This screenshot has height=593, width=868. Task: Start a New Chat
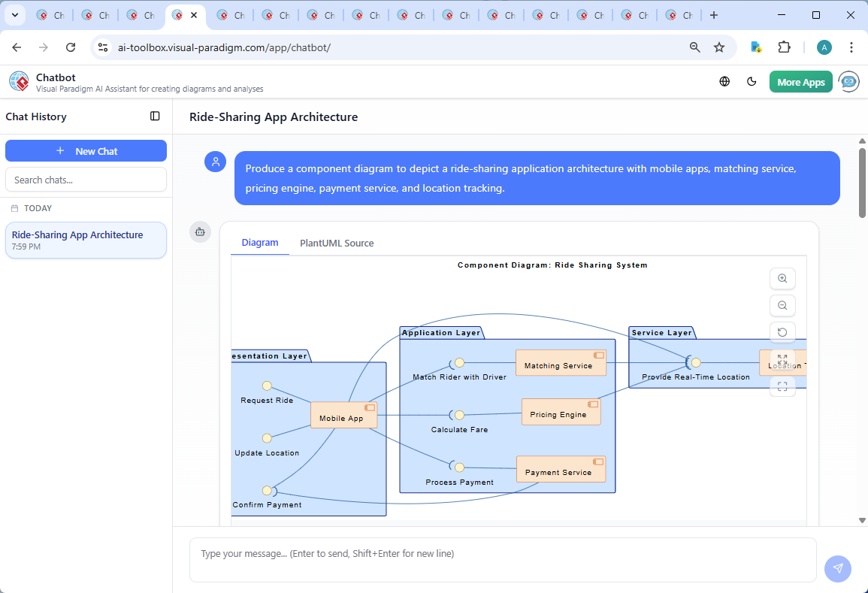click(x=86, y=151)
